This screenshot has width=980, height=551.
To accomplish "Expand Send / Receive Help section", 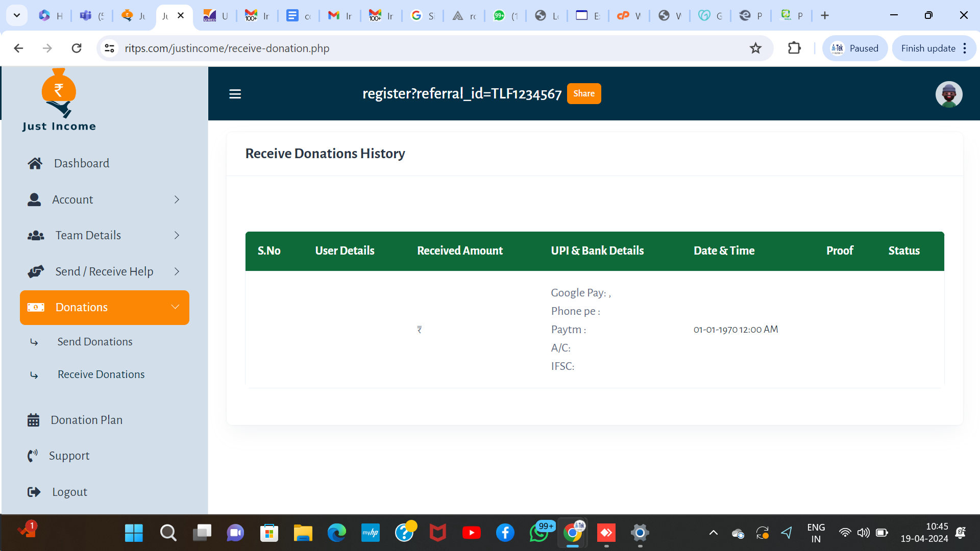I will [x=177, y=271].
